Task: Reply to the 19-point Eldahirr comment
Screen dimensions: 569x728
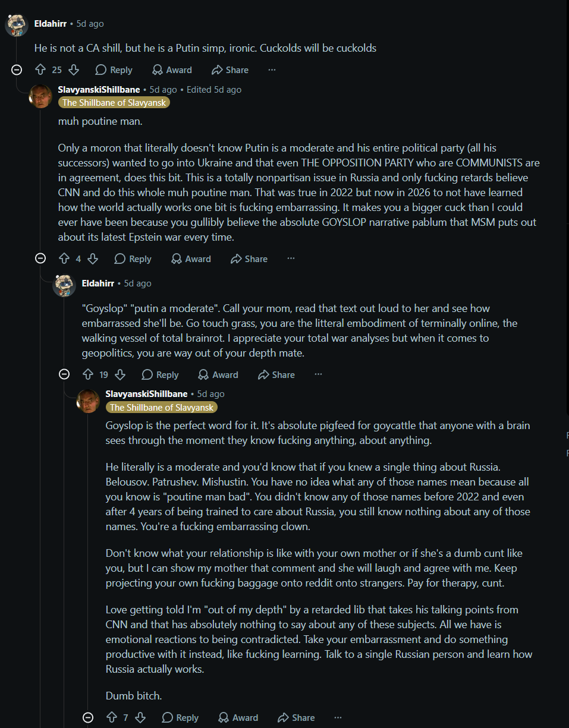Action: point(160,374)
